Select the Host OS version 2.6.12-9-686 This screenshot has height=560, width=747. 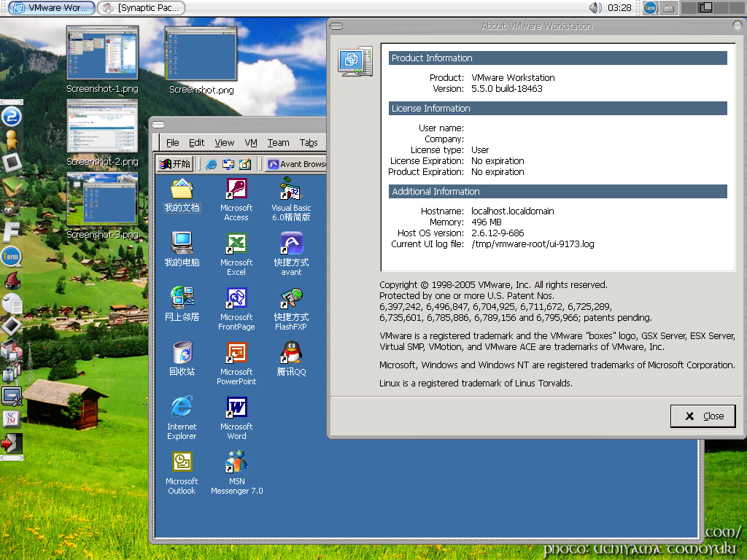(x=498, y=233)
